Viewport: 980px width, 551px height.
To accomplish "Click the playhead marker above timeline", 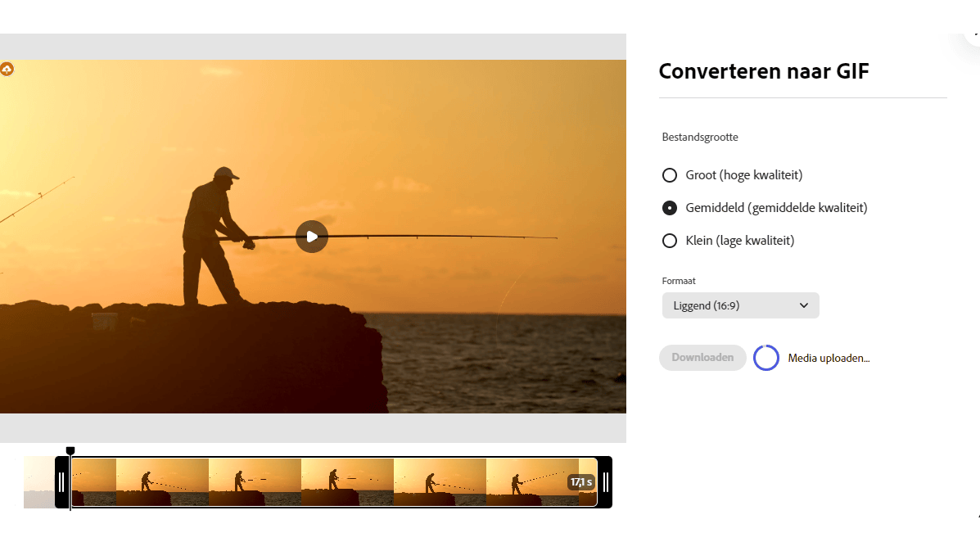I will point(70,451).
